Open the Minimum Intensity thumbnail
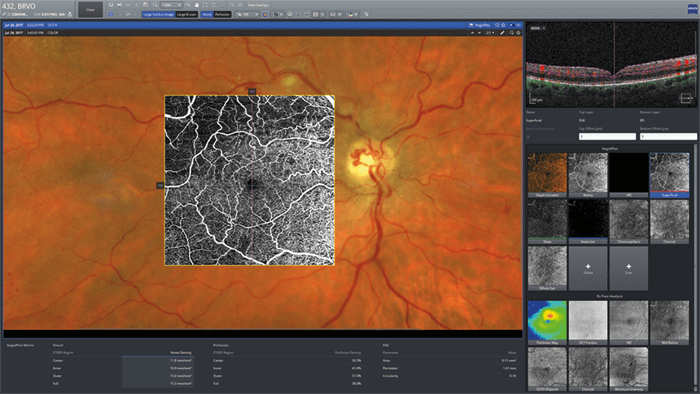700x394 pixels. (629, 369)
